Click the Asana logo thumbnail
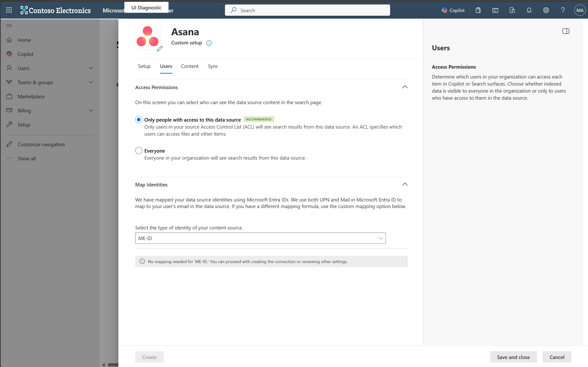The width and height of the screenshot is (588, 367). point(148,37)
